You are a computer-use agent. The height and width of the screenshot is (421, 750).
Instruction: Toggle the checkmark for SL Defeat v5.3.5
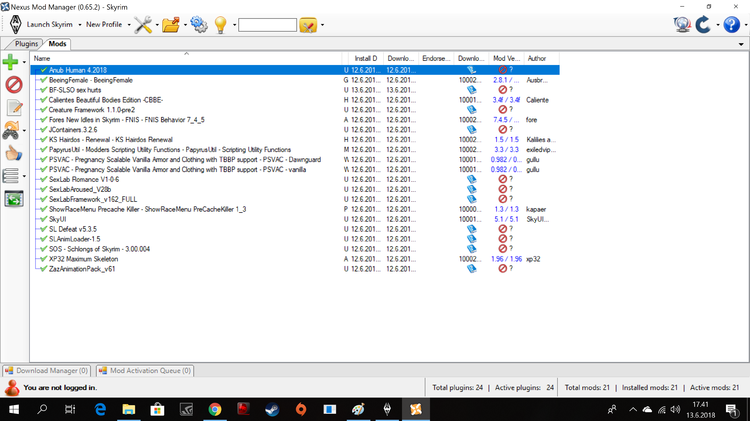44,229
